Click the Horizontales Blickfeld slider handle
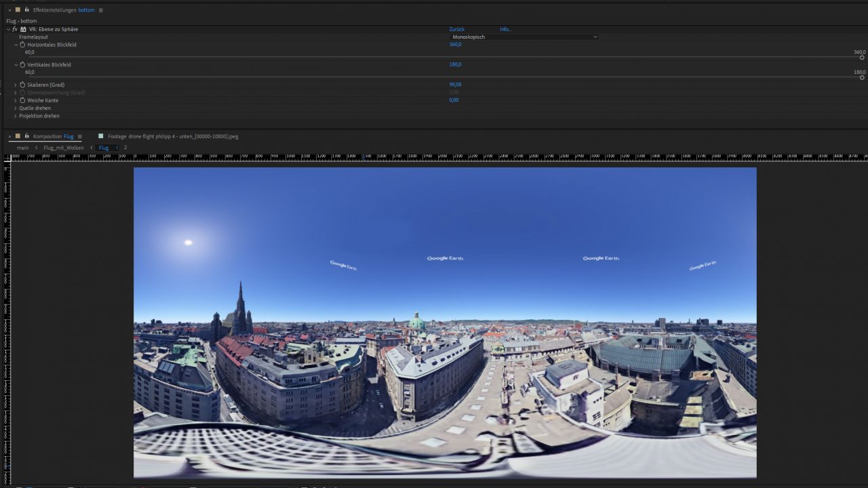 [x=862, y=58]
